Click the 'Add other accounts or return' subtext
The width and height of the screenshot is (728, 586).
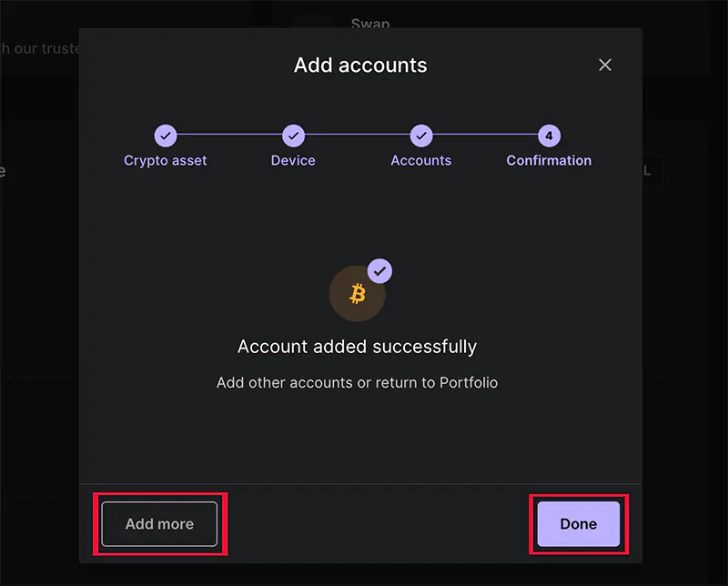point(357,382)
